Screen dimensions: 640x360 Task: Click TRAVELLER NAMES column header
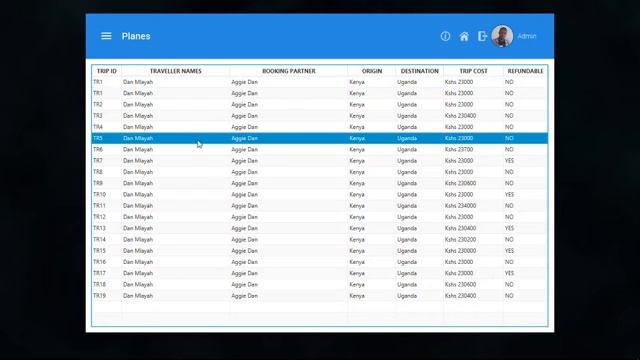tap(176, 71)
